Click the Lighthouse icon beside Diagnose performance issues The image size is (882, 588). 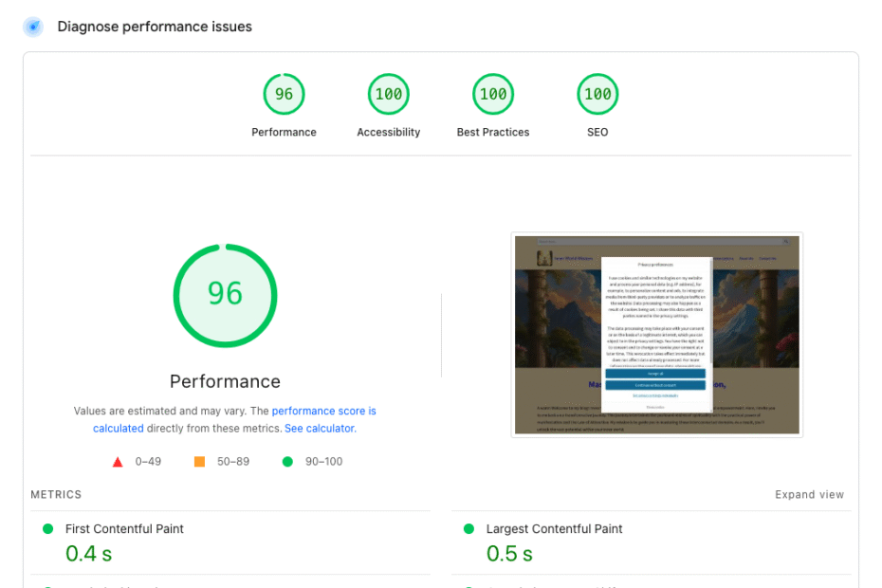point(33,27)
